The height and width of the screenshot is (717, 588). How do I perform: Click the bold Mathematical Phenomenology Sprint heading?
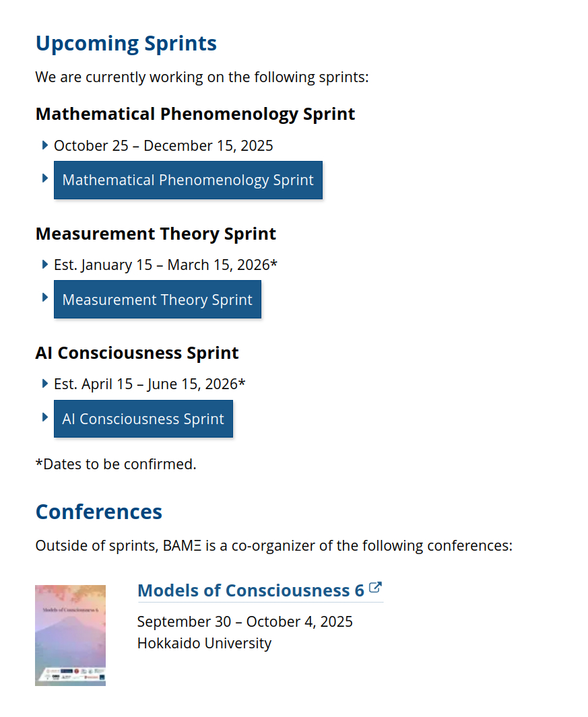click(195, 114)
